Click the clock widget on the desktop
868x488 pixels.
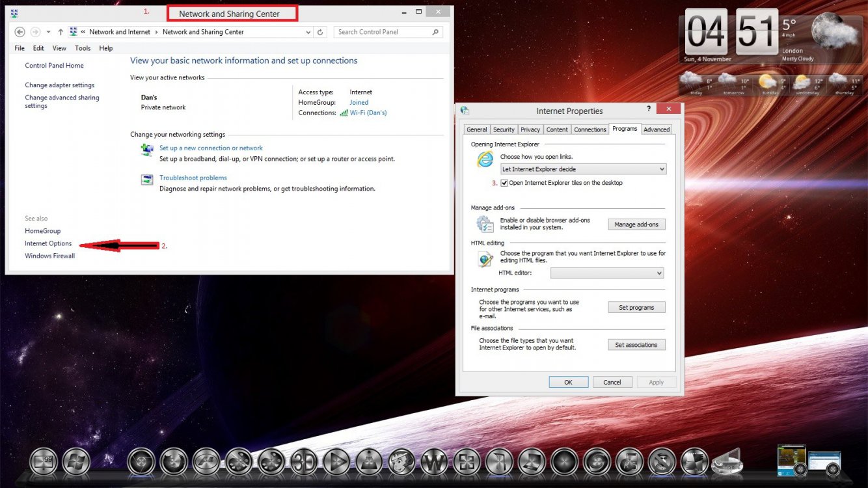pos(733,32)
